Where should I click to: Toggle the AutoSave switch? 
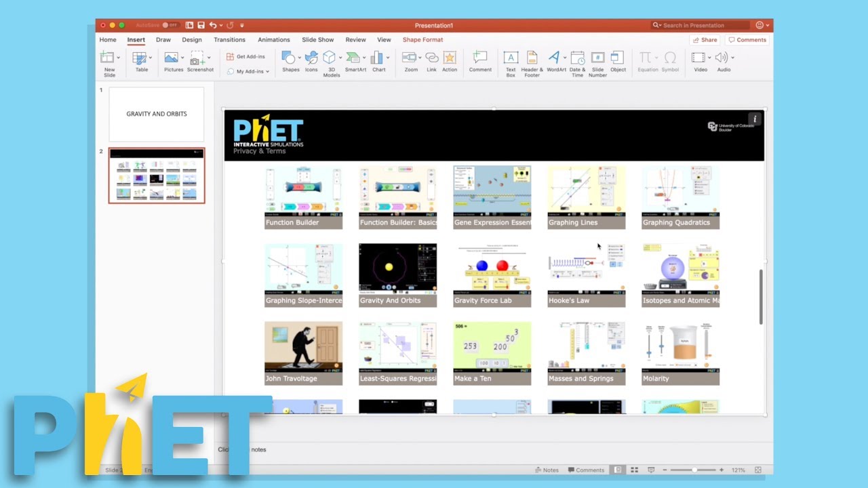170,25
